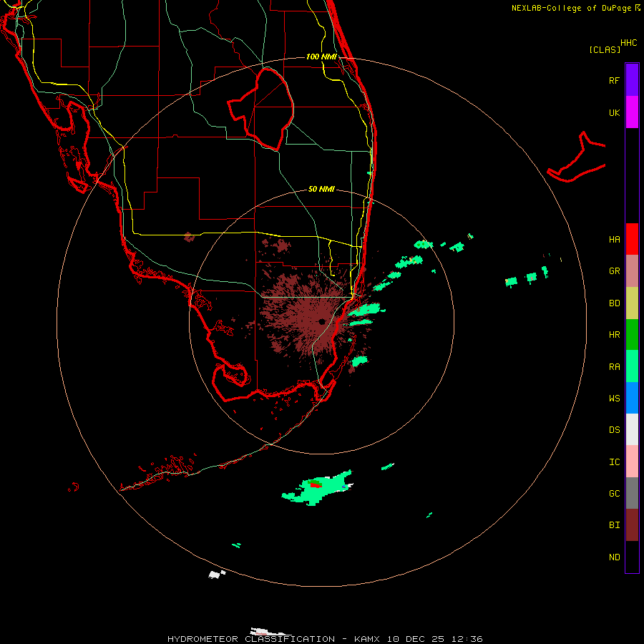
Task: Click the Lake Okeechobee outline
Action: pyautogui.click(x=261, y=109)
